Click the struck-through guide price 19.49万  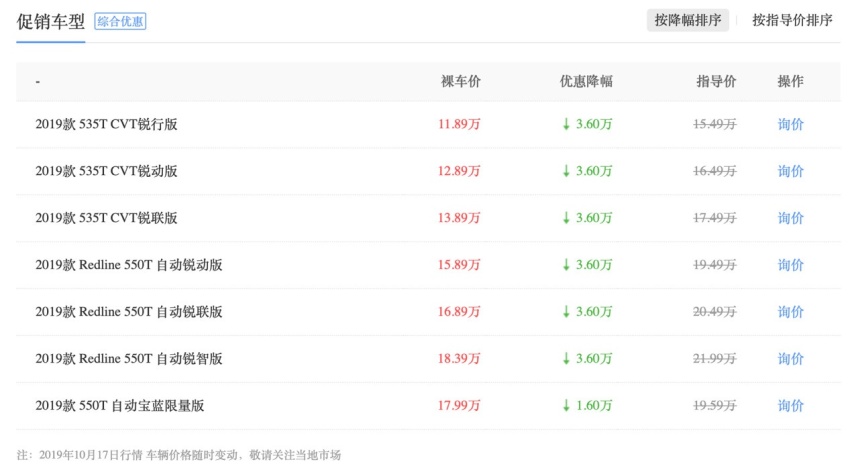715,265
